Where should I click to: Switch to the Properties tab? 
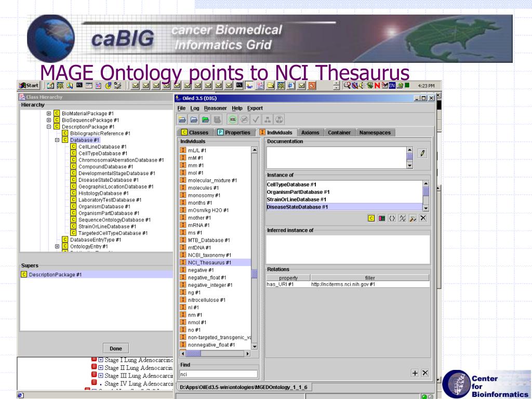pos(233,132)
